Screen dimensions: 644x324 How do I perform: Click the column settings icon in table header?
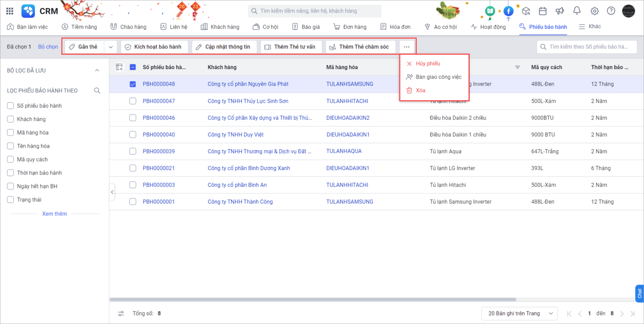click(119, 67)
